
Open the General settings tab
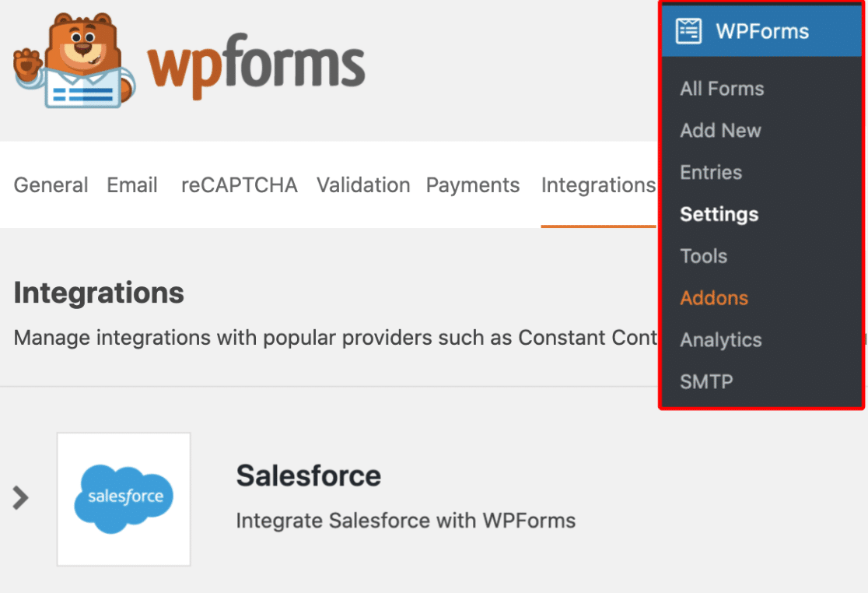51,185
